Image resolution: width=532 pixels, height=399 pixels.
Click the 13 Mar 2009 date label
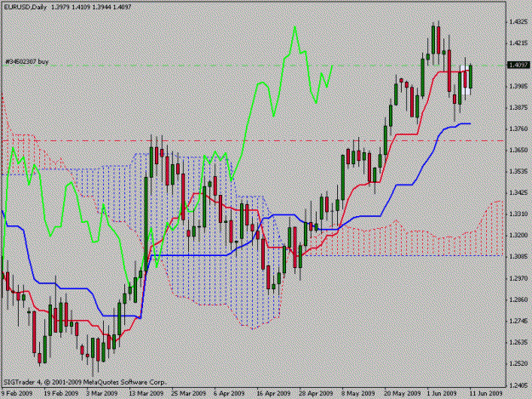pos(146,393)
